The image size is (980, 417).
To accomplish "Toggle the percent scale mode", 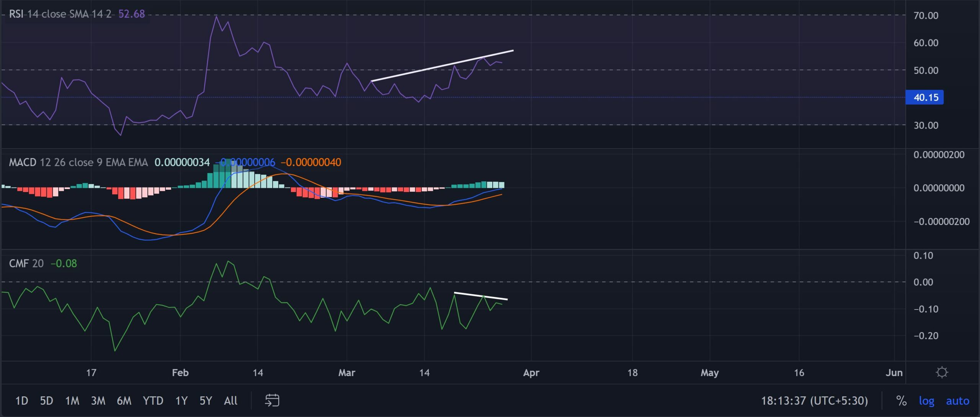I will pyautogui.click(x=901, y=401).
